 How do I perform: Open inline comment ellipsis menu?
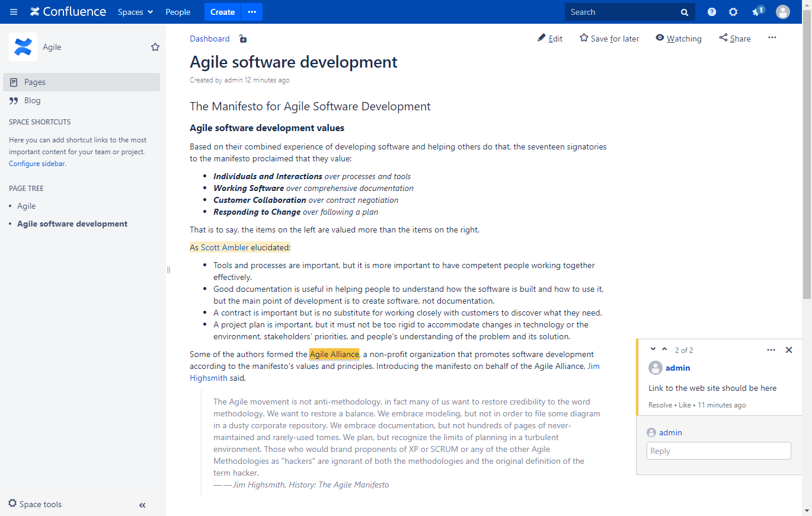771,350
